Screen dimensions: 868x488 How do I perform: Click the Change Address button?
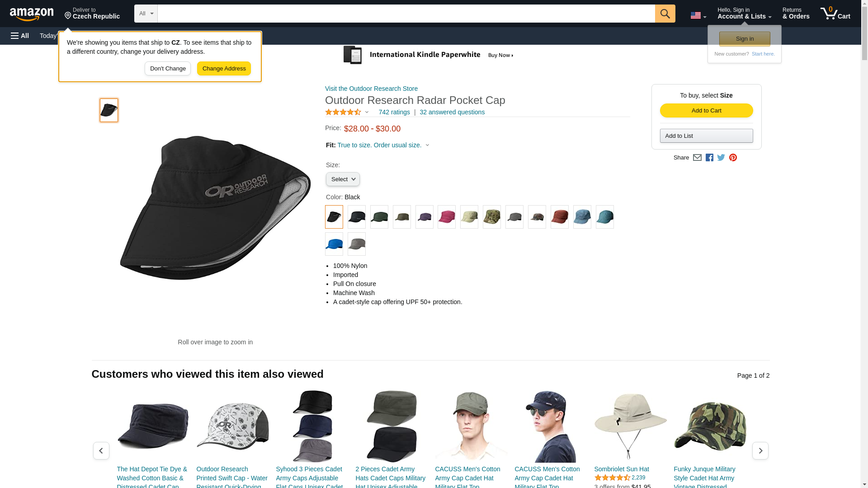pyautogui.click(x=224, y=69)
